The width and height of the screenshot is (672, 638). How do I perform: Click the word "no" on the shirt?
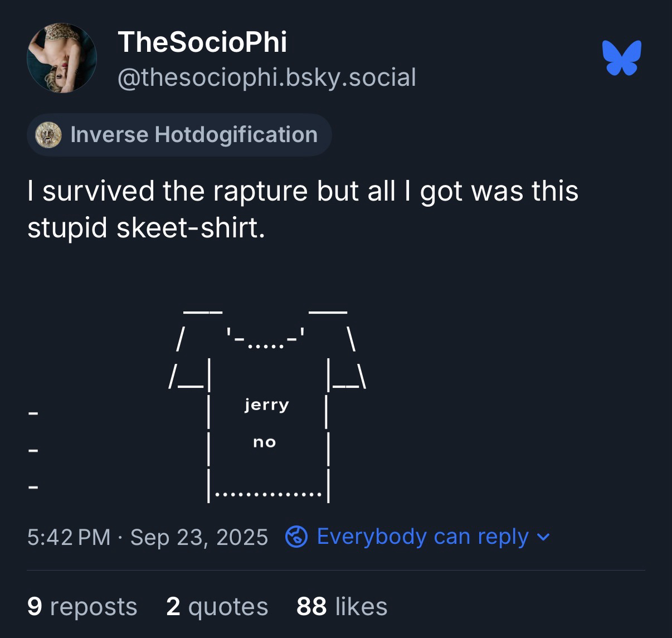click(265, 442)
